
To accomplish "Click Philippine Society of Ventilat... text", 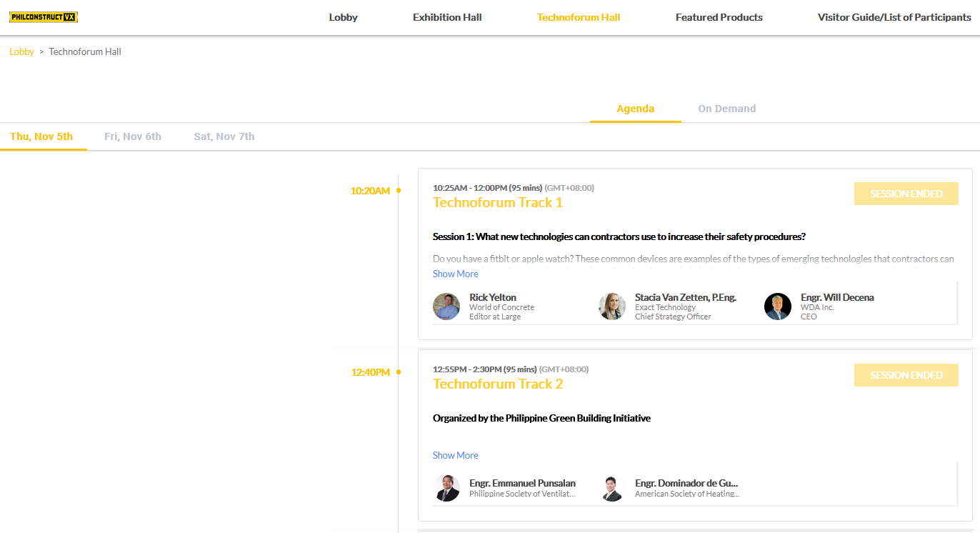I will click(522, 494).
